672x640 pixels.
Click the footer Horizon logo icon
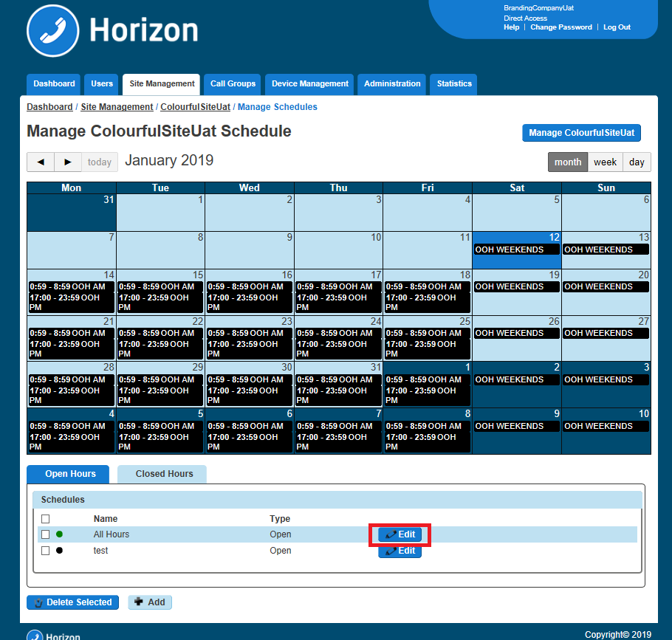click(x=35, y=636)
